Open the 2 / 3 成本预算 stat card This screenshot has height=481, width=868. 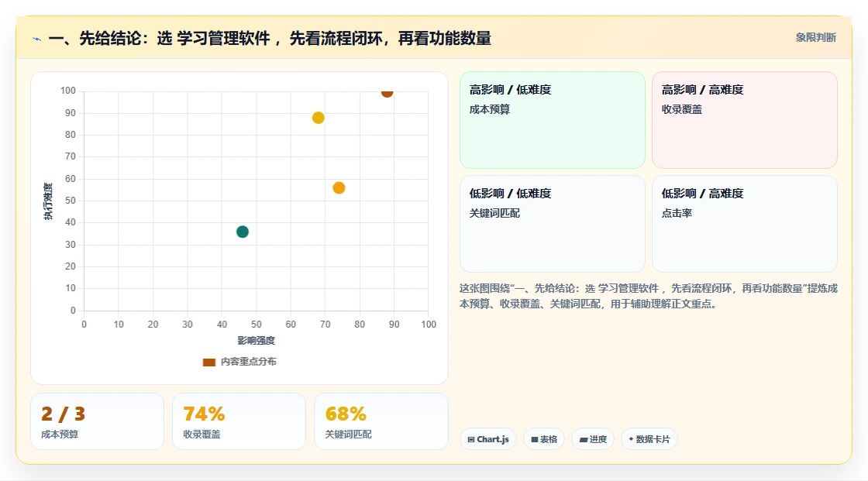98,422
